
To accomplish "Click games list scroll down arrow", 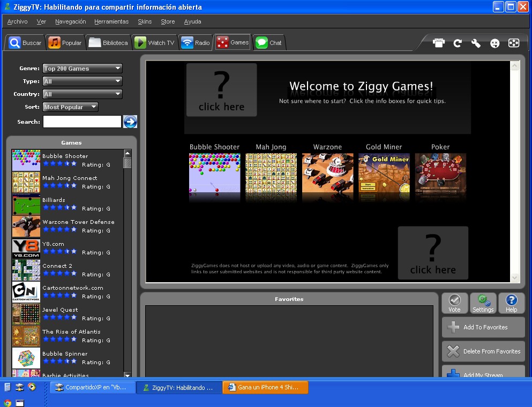I will [x=128, y=375].
